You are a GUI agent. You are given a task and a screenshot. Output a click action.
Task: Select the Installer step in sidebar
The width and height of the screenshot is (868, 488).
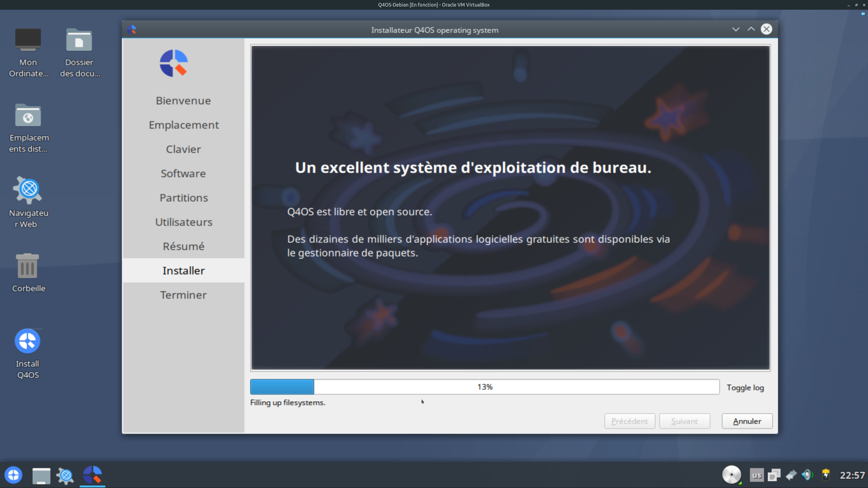(x=184, y=270)
